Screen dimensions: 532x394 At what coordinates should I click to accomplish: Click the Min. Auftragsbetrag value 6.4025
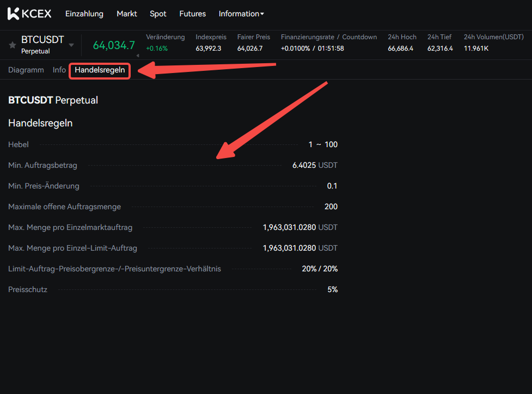pyautogui.click(x=304, y=165)
